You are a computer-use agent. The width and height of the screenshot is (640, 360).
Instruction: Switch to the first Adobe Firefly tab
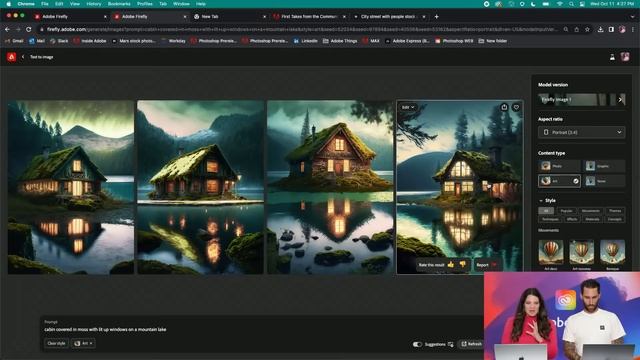click(x=69, y=17)
